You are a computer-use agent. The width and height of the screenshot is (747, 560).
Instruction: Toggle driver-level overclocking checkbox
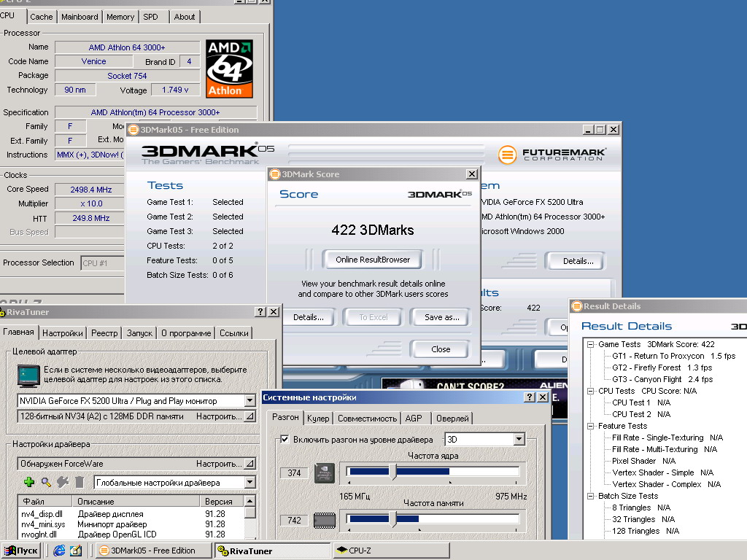[x=285, y=439]
